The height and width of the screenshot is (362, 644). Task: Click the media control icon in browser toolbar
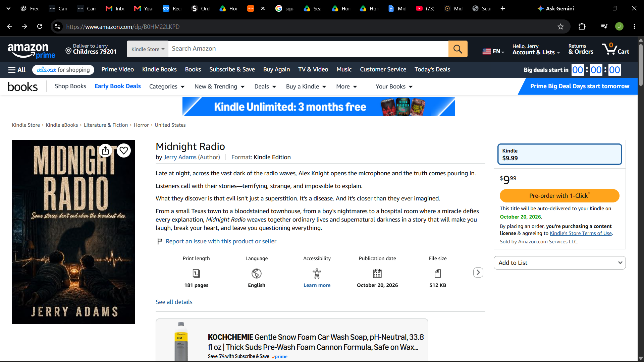click(604, 26)
